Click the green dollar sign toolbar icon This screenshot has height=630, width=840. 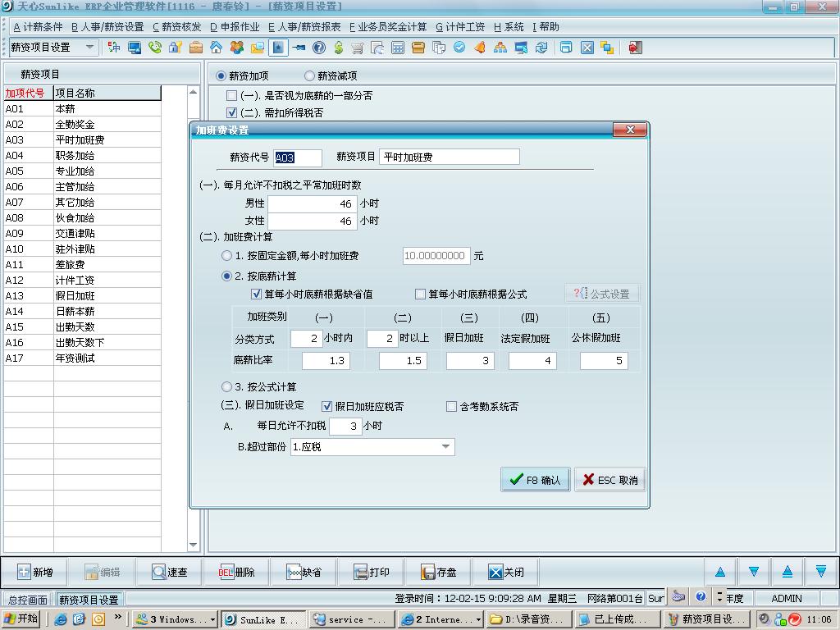338,48
